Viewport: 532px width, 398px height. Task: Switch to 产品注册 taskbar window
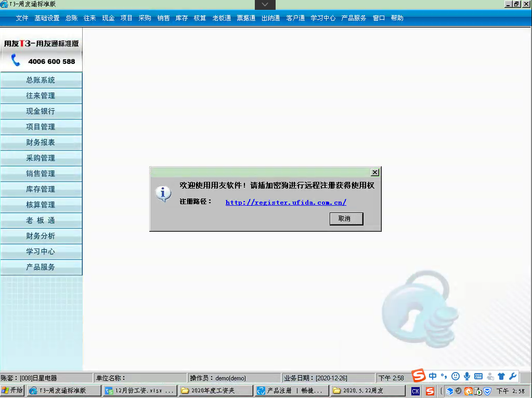[292, 391]
